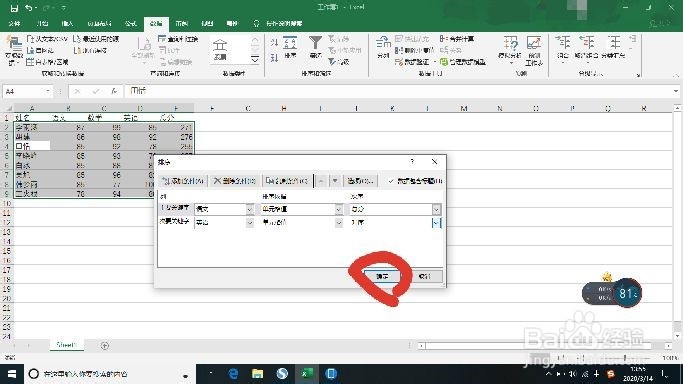The height and width of the screenshot is (384, 683).
Task: Click formula bar insert function fx icon
Action: click(114, 91)
